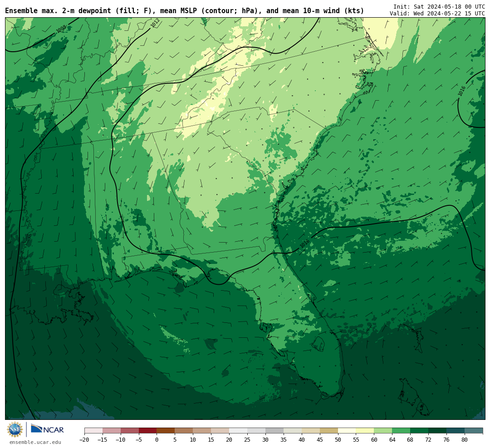Click the 1012 isobar contour label

coord(155,23)
